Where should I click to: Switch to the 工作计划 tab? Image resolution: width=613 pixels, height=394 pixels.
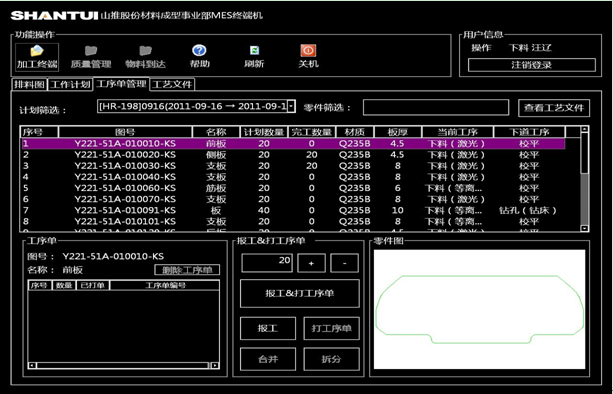pyautogui.click(x=70, y=84)
